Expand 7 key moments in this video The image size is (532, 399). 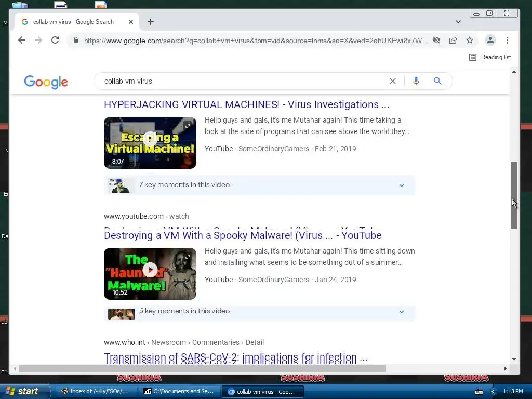[260, 185]
